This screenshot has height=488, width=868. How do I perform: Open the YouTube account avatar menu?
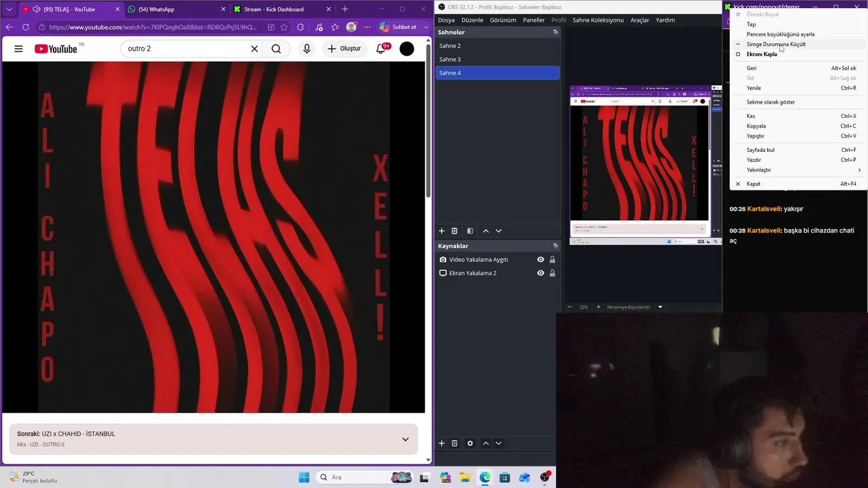pos(407,49)
